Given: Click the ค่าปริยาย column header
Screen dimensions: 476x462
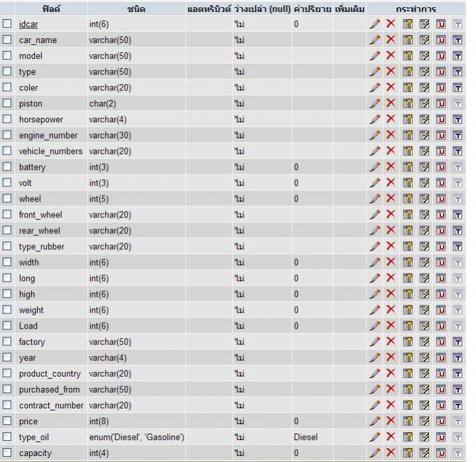Looking at the screenshot, I should click(x=312, y=9).
